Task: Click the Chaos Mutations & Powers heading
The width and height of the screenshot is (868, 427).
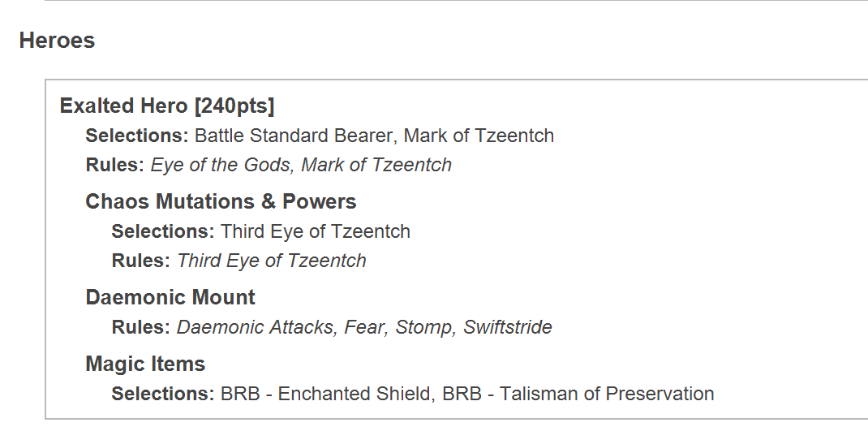Action: point(221,201)
